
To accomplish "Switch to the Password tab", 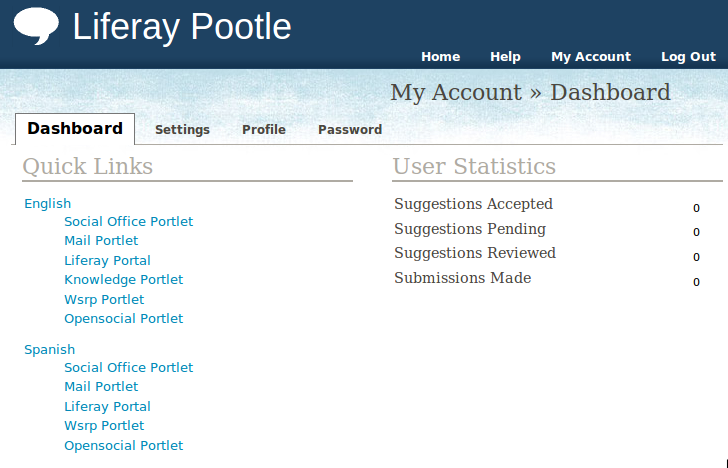I will pyautogui.click(x=350, y=130).
